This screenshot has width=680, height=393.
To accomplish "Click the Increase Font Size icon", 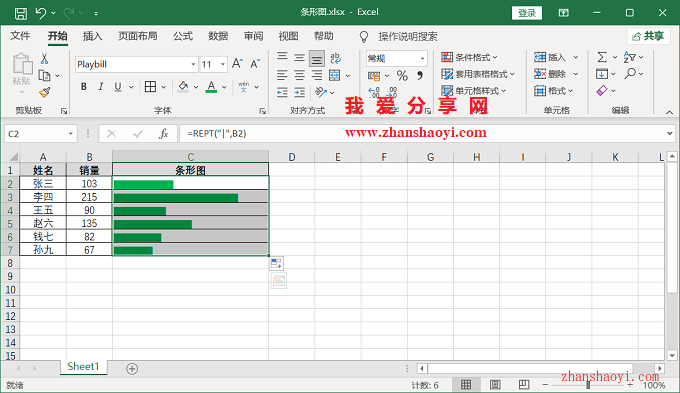I will point(237,64).
